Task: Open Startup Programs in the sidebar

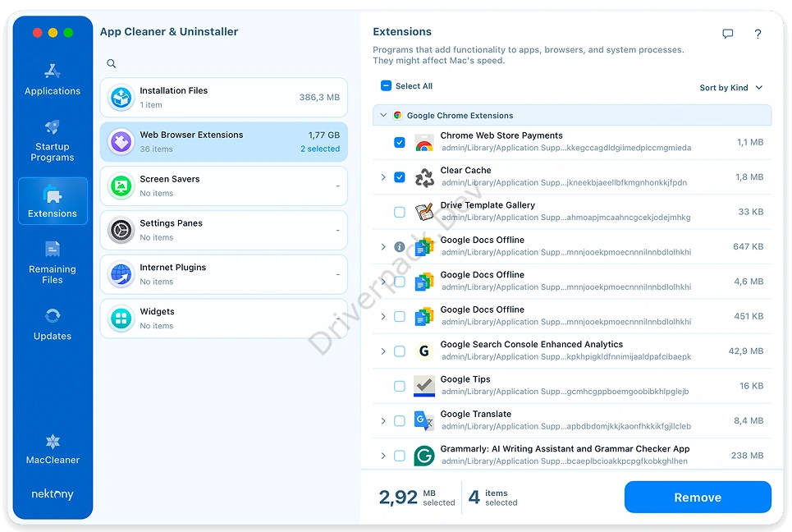Action: click(53, 140)
